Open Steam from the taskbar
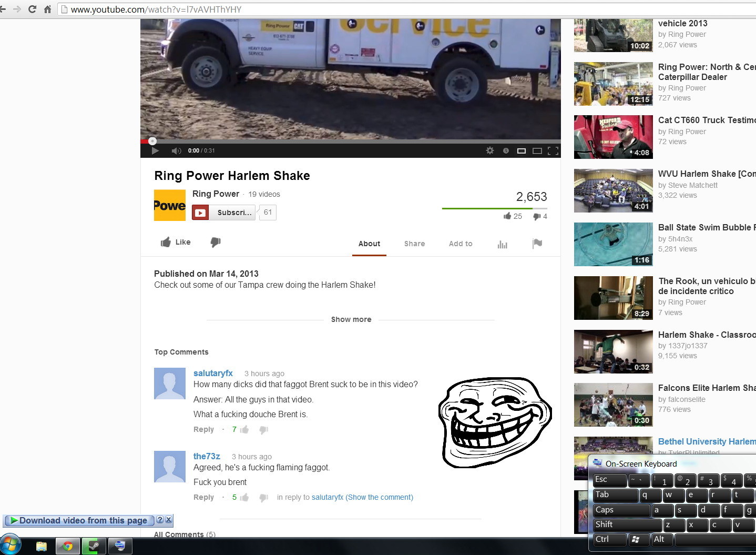Viewport: 756px width, 555px height. pos(94,546)
